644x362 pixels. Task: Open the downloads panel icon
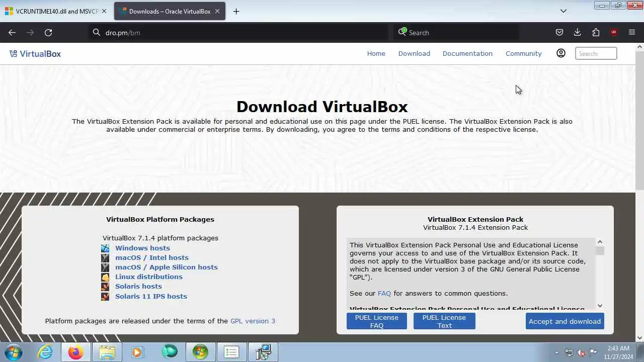click(577, 32)
